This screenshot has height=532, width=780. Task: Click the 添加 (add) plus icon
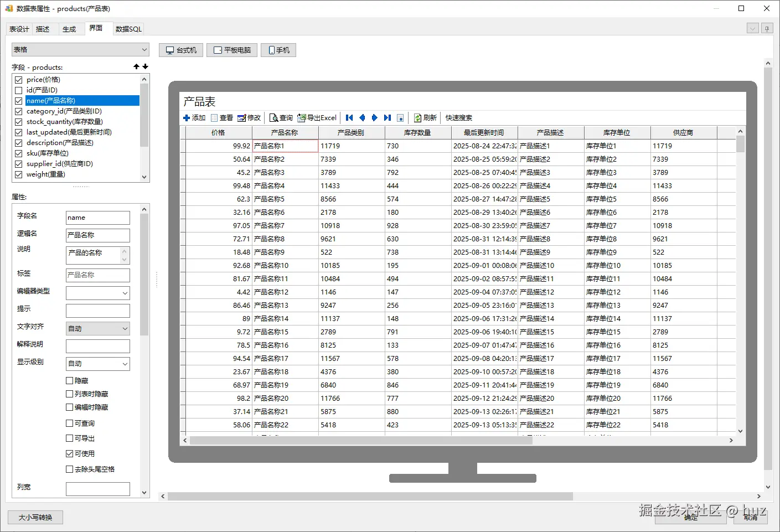[187, 118]
